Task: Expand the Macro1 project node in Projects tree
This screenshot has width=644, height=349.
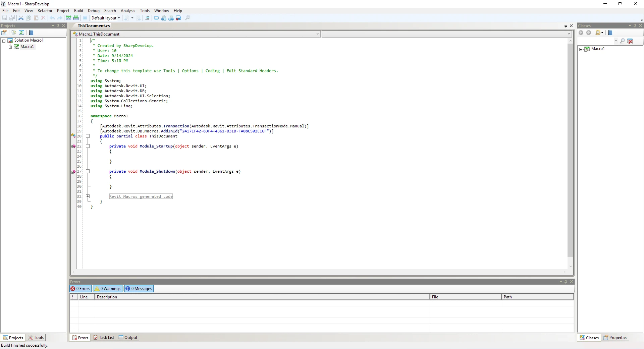Action: point(10,47)
